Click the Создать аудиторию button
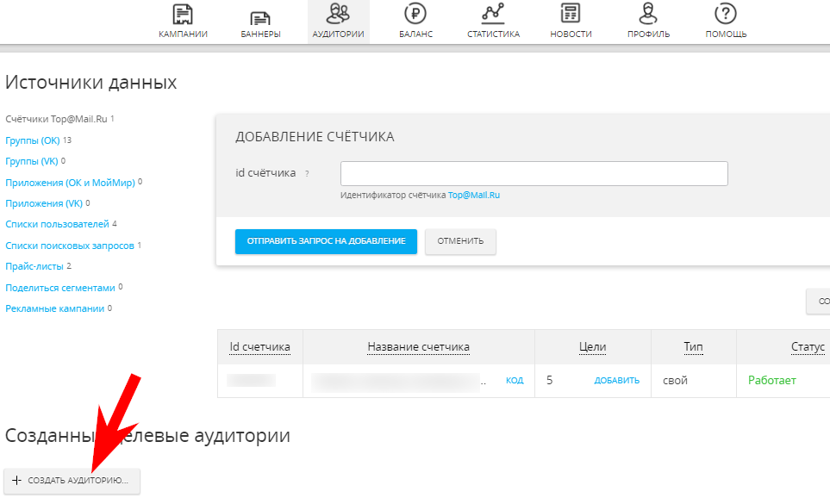Screen dimensions: 830x504 pos(72,482)
